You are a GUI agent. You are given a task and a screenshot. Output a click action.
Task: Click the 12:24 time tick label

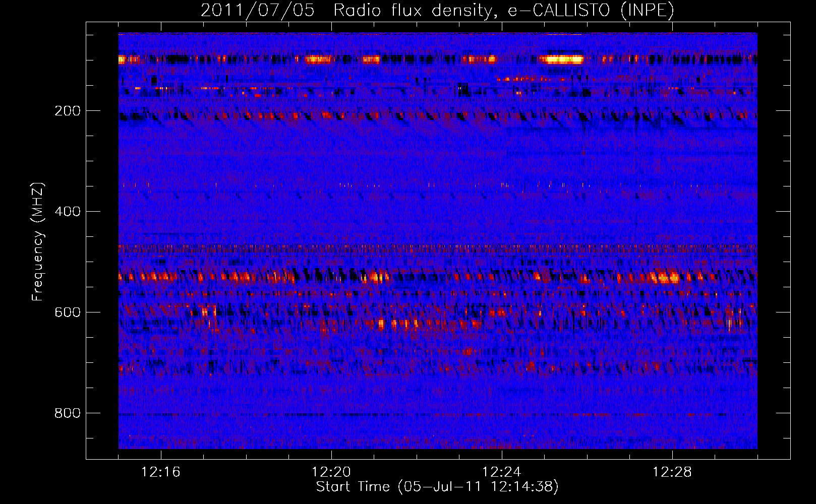[502, 472]
